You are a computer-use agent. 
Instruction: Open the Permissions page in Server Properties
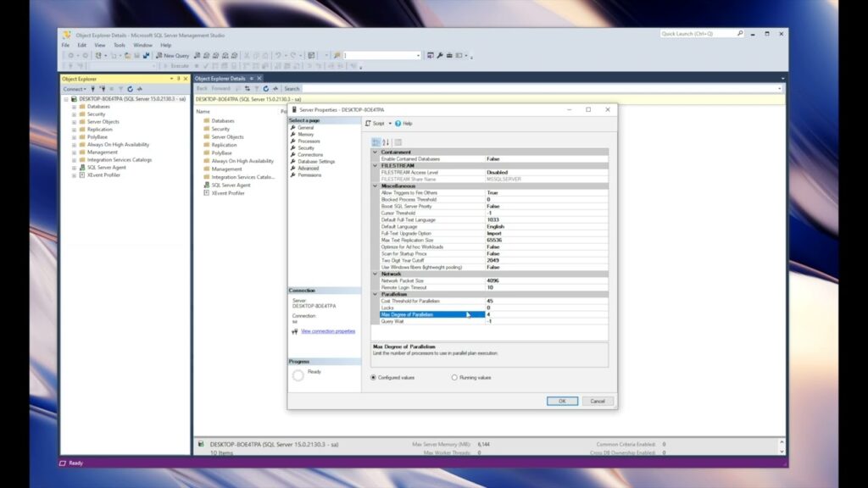click(309, 175)
